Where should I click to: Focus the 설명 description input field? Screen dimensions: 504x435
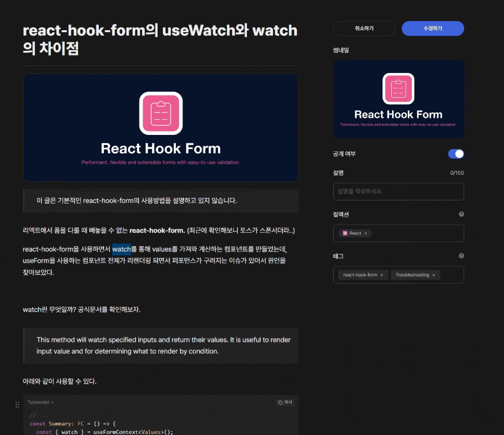(x=398, y=191)
